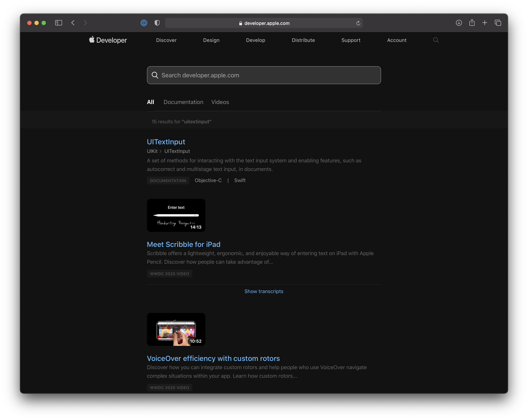Image resolution: width=528 pixels, height=420 pixels.
Task: Expand Show transcripts
Action: (x=264, y=291)
